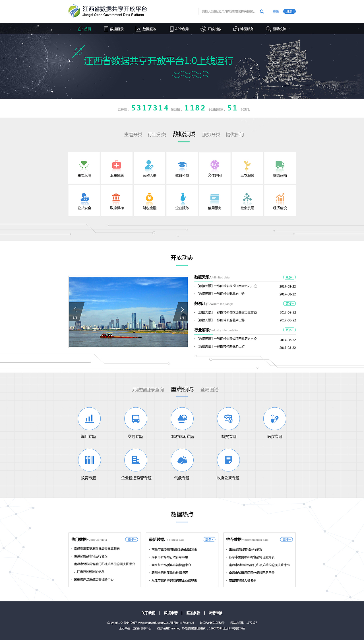The image size is (364, 640).
Task: Switch to the 行业分类 tab
Action: click(x=157, y=134)
